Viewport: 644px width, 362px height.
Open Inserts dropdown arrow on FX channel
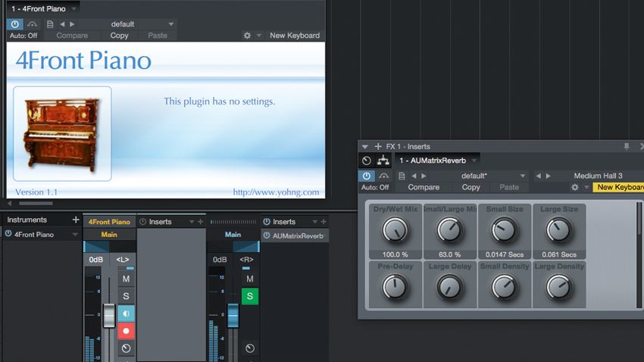[x=314, y=222]
